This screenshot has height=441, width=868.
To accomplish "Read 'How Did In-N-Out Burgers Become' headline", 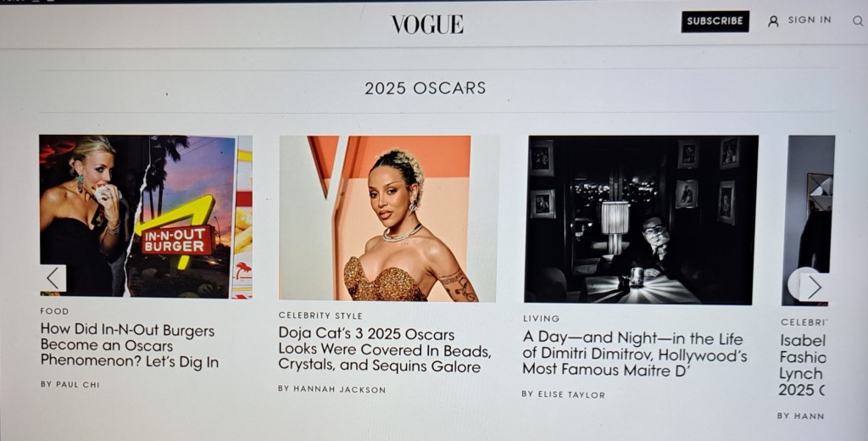I will (129, 346).
